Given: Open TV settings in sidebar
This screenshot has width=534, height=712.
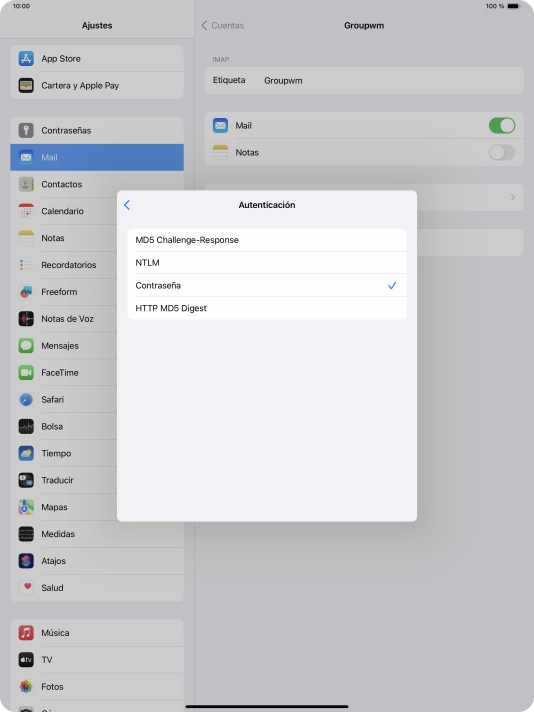Looking at the screenshot, I should [x=97, y=660].
